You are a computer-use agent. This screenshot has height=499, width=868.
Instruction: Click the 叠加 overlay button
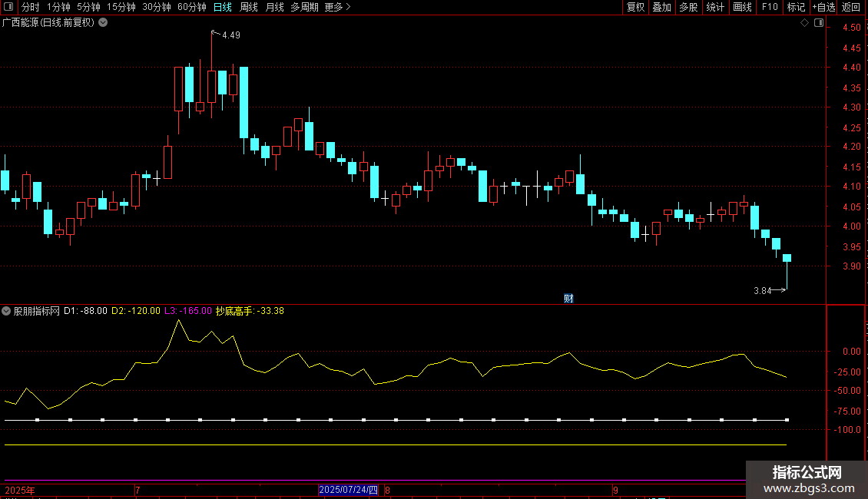click(x=662, y=7)
